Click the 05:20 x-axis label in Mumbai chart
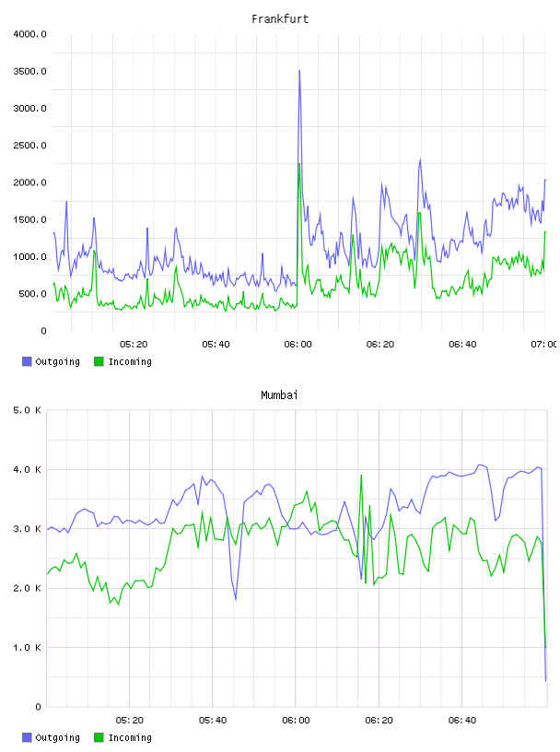The height and width of the screenshot is (752, 560). [x=130, y=721]
